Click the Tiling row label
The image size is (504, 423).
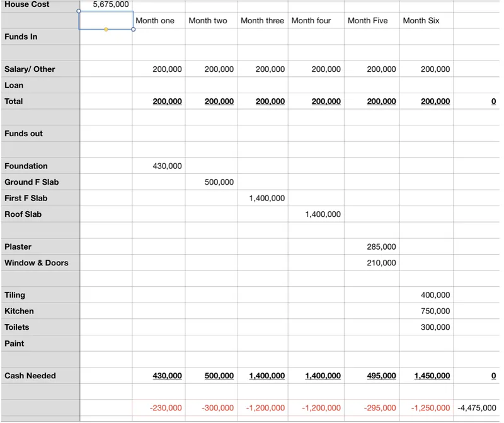40,295
